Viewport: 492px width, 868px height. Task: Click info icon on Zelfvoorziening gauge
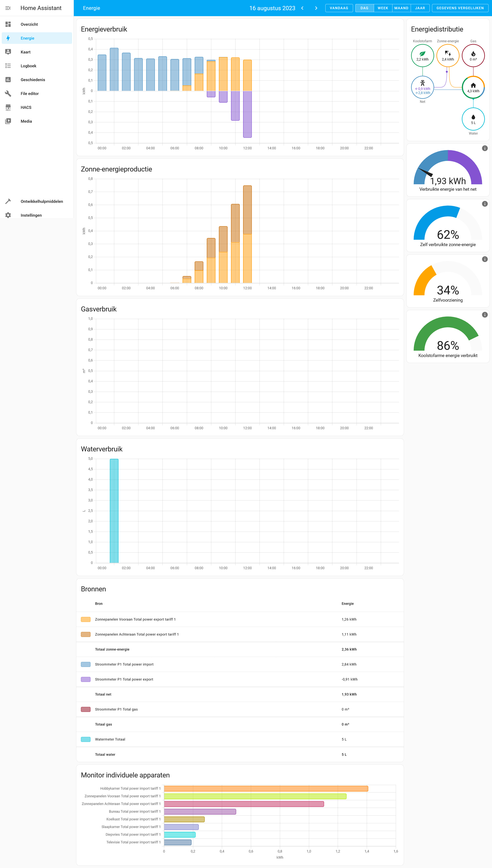(485, 259)
